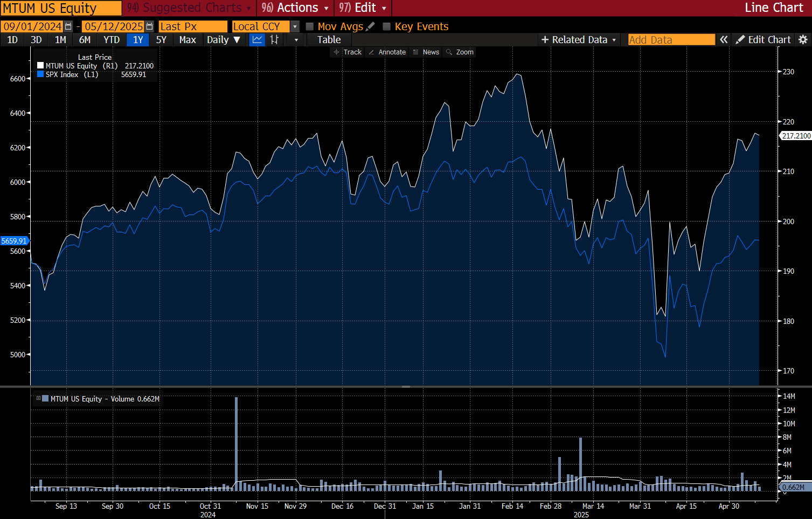Click 'MTUM US Equity - Volume 0.662M' legend text
The height and width of the screenshot is (519, 812).
(x=105, y=399)
